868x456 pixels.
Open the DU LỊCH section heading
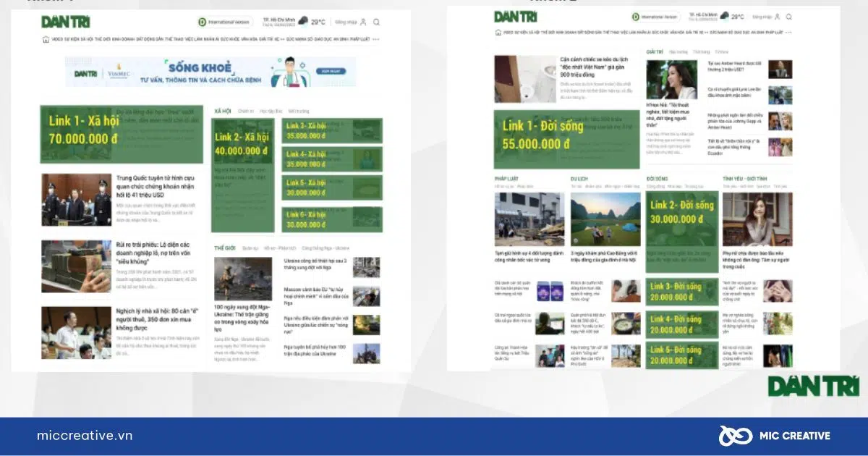click(579, 178)
